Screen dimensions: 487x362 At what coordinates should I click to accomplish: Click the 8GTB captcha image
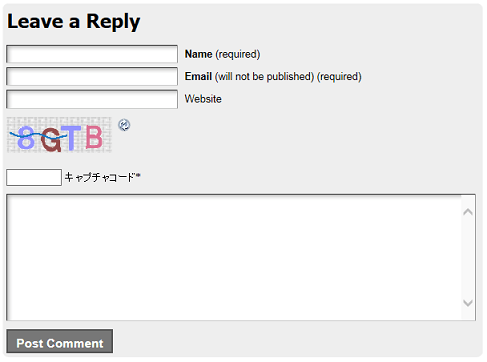59,135
